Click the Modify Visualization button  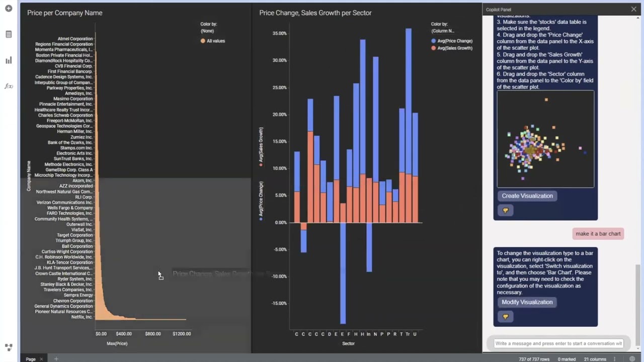527,302
